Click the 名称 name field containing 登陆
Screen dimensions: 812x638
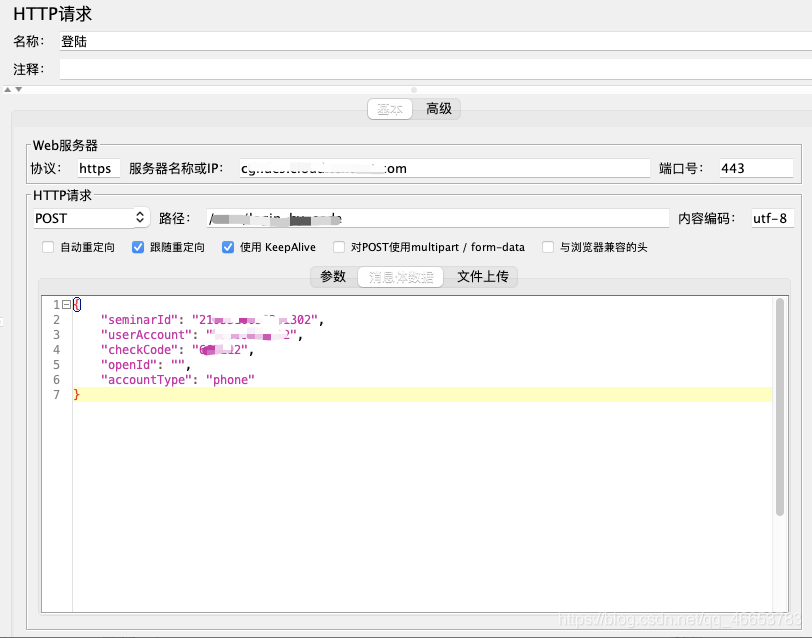(x=436, y=41)
